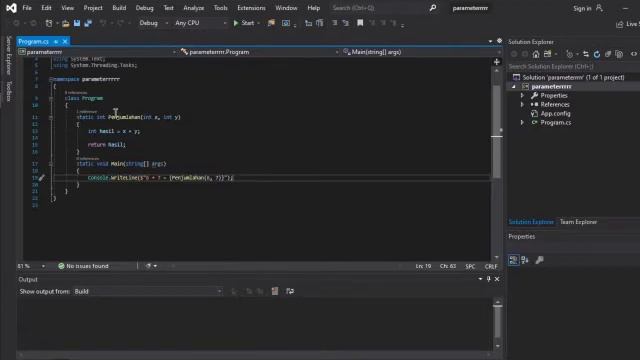640x360 pixels.
Task: Open the parameterrrrr.Program type dropdown
Action: 260,52
